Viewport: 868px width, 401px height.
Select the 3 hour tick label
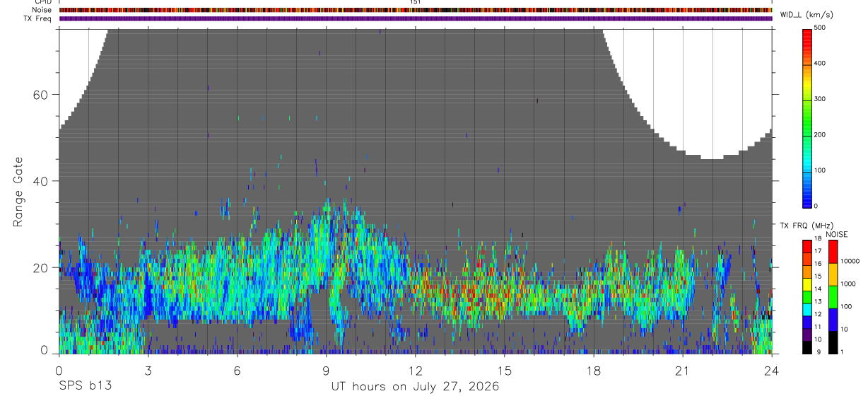(148, 371)
